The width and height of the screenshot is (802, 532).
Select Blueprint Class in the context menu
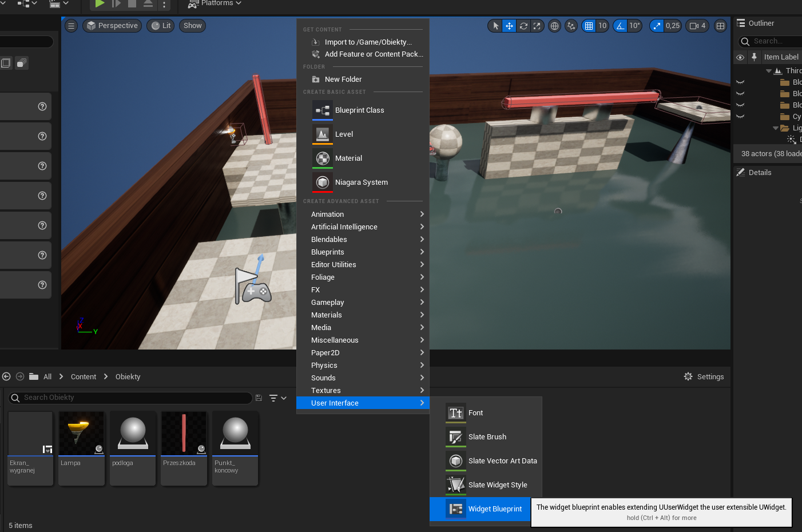point(359,110)
